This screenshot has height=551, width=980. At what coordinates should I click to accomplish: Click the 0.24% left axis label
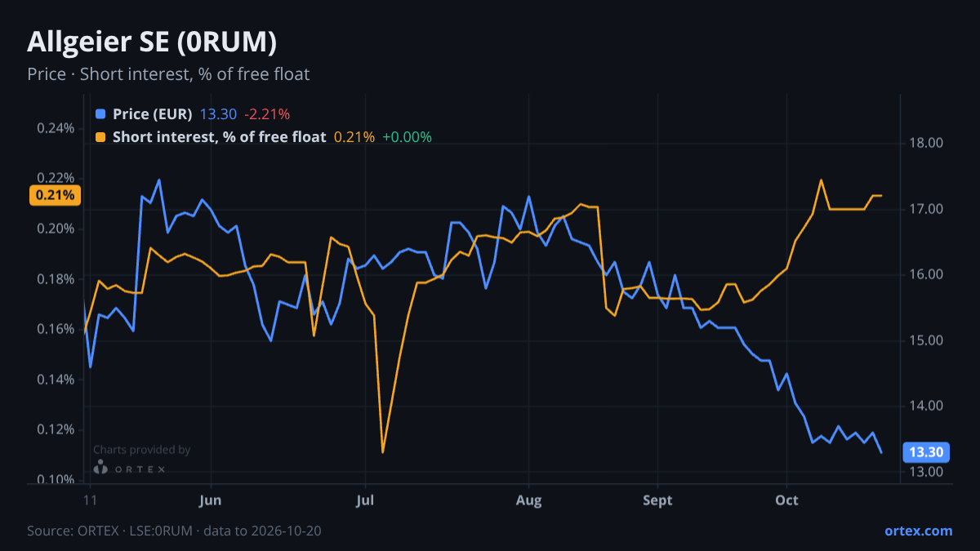click(56, 128)
